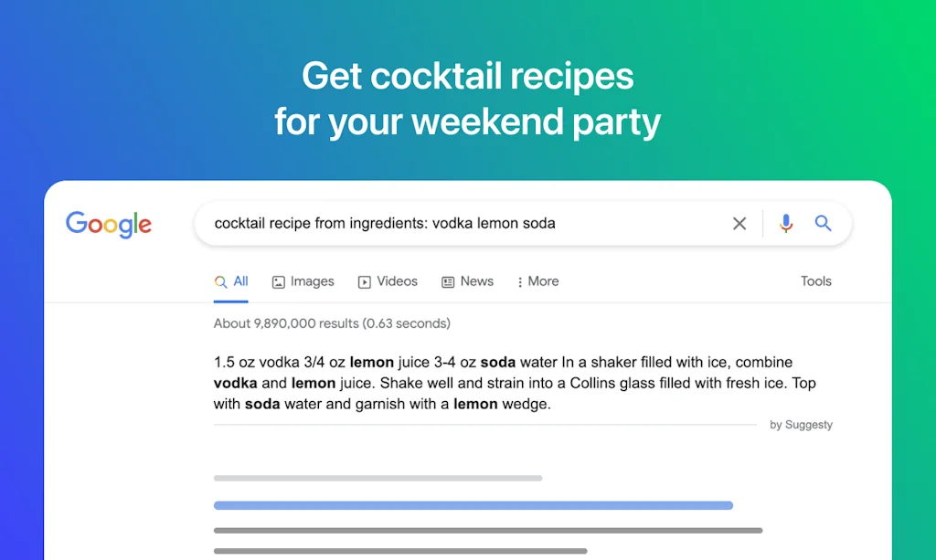Clear the search box via the X icon

point(739,223)
